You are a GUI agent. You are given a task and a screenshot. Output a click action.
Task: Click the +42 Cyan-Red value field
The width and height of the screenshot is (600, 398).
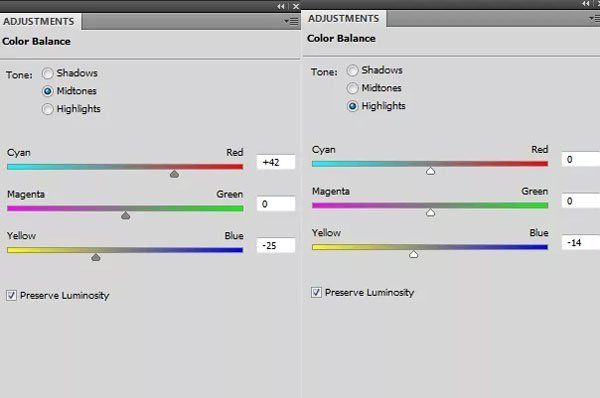click(x=276, y=162)
